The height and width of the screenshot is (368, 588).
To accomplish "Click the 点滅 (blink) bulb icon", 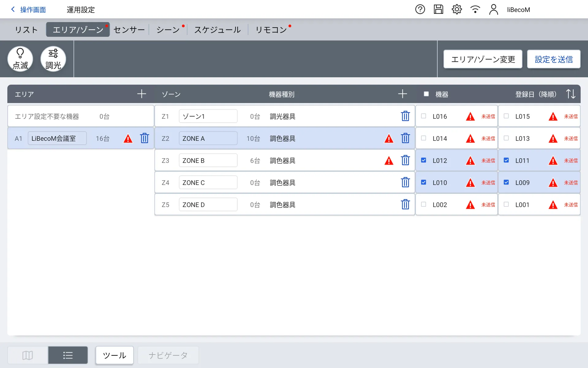I will point(20,59).
